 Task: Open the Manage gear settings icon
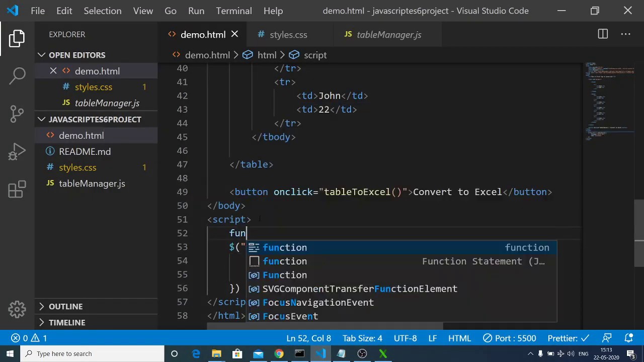17,309
